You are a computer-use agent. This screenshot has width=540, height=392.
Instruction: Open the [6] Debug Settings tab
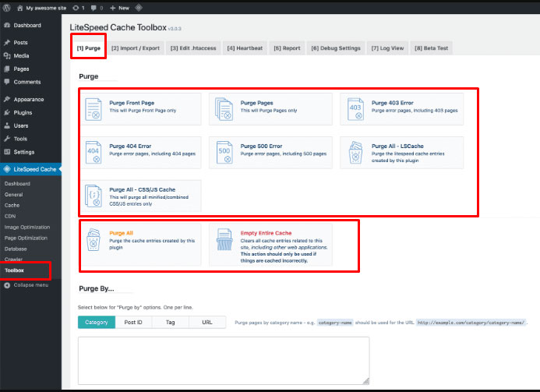[x=336, y=48]
